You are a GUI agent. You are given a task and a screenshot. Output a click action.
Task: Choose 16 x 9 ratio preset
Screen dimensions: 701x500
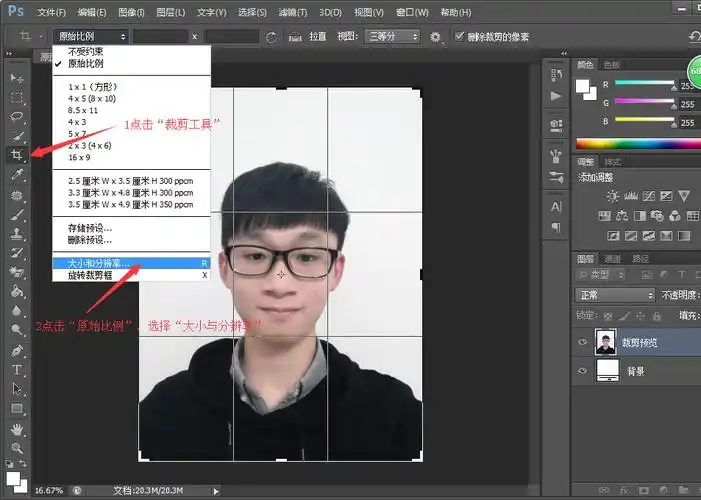point(131,157)
